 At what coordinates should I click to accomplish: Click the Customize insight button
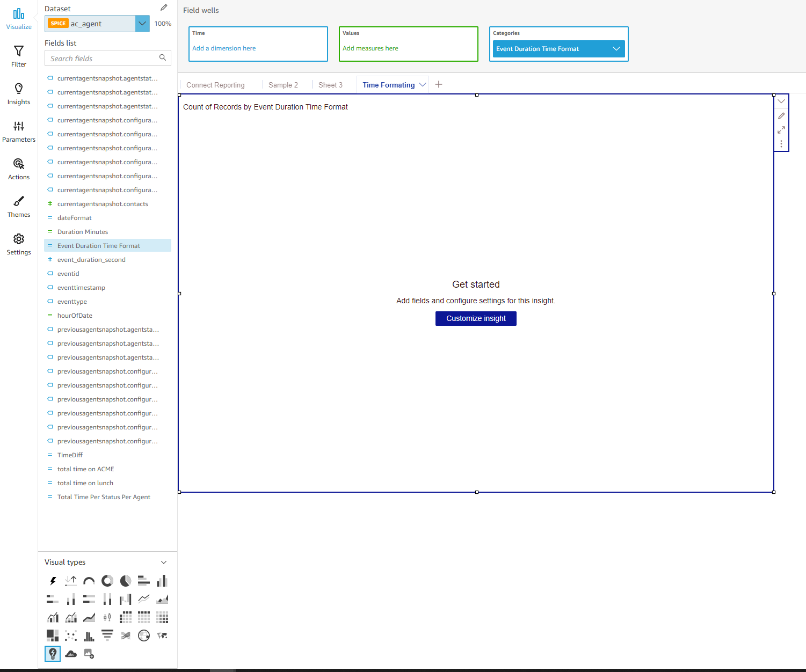[x=476, y=318]
